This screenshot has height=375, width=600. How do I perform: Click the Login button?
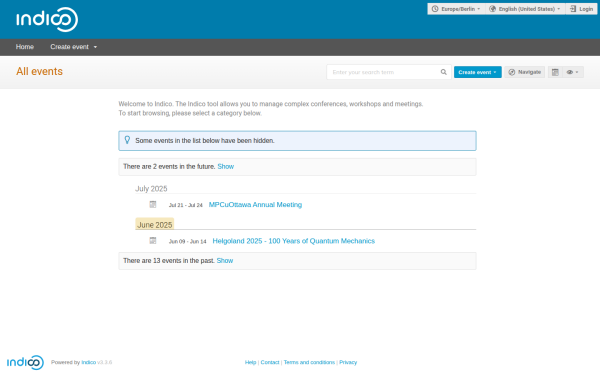click(x=581, y=9)
